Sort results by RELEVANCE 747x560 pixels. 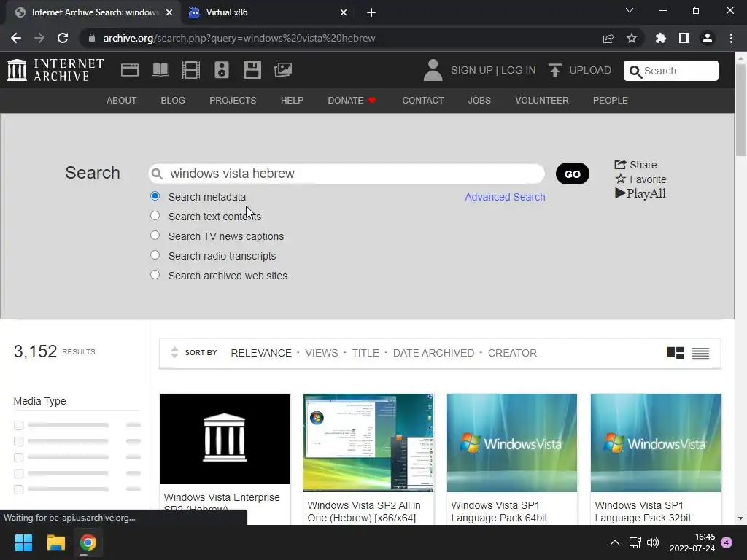coord(261,353)
